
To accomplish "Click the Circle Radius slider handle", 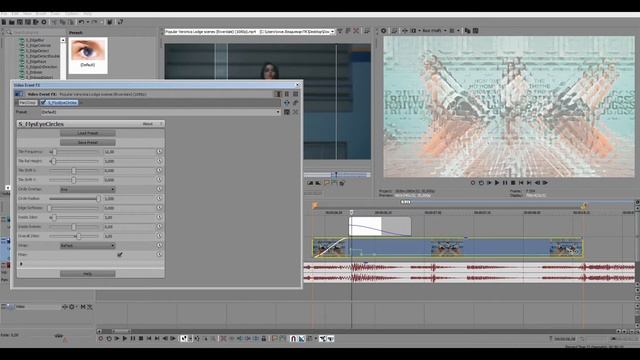I will pyautogui.click(x=98, y=198).
